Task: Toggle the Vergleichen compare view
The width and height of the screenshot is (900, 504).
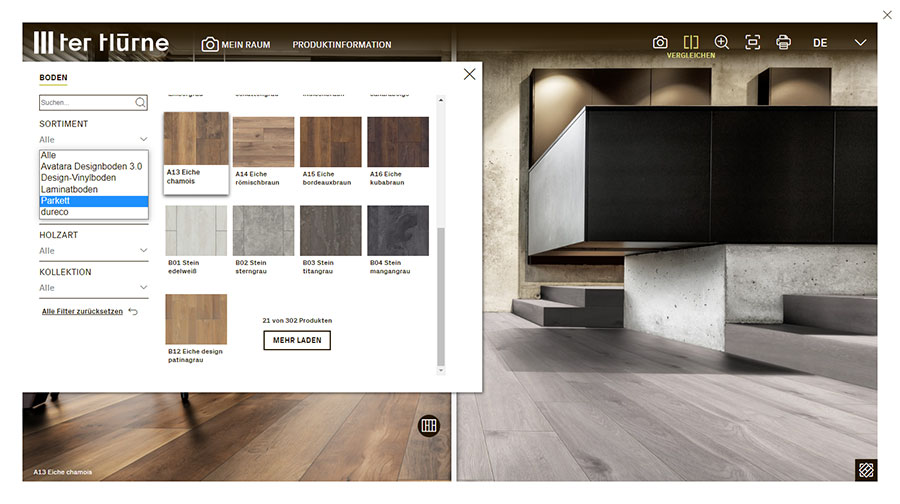Action: coord(691,43)
